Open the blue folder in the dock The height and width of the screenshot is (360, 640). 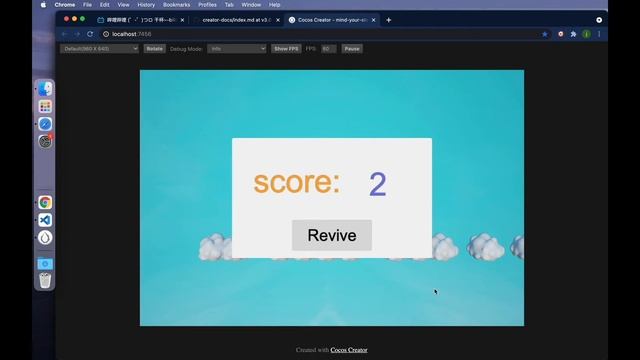45,264
